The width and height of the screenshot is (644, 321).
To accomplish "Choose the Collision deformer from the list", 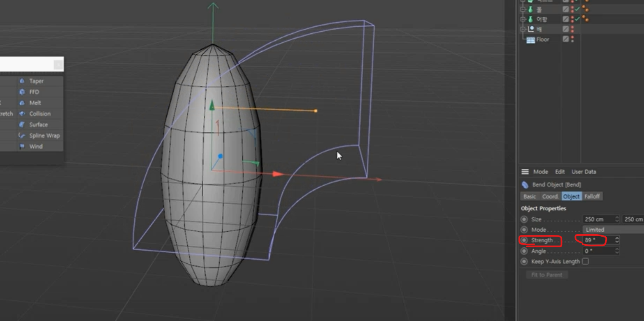I will (40, 114).
